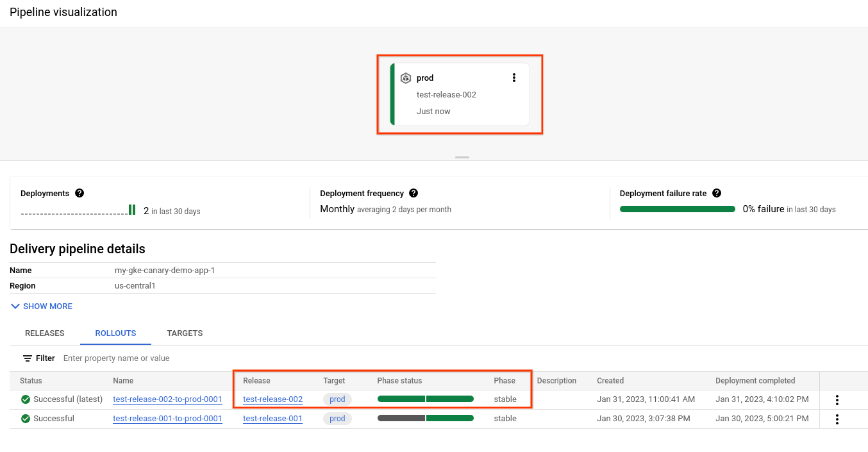This screenshot has width=868, height=452.
Task: Click the Deployments help icon
Action: (x=79, y=193)
